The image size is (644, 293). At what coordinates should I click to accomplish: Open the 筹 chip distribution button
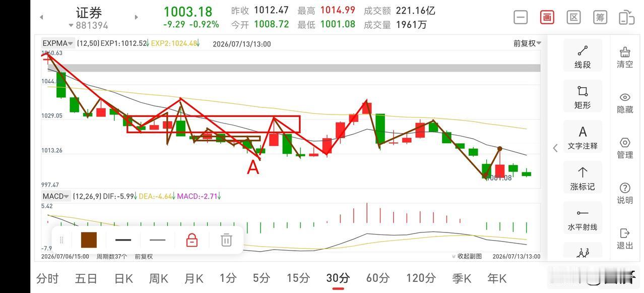600,17
